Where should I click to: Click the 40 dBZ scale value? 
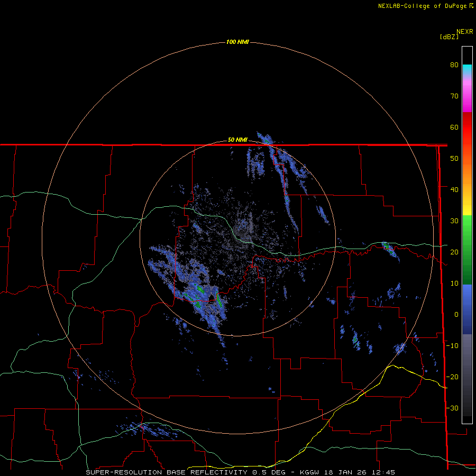pos(454,190)
